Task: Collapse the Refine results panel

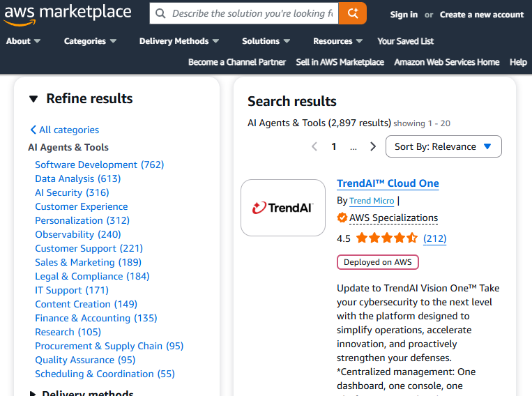Action: click(x=33, y=99)
